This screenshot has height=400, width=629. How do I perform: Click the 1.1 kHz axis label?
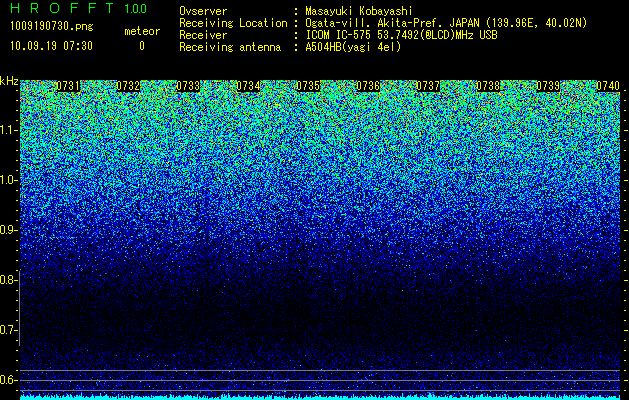click(x=8, y=130)
